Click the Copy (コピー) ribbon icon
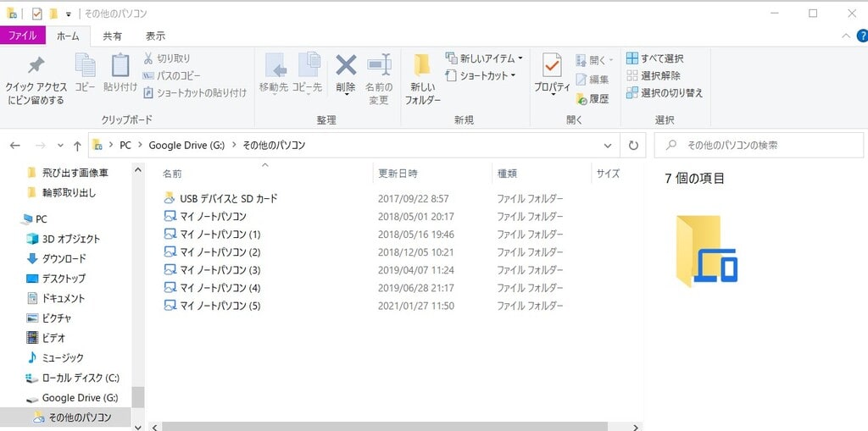 click(x=86, y=73)
